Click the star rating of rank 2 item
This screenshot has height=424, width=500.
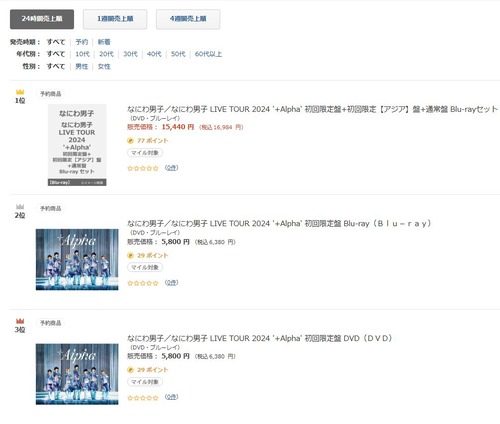(143, 283)
